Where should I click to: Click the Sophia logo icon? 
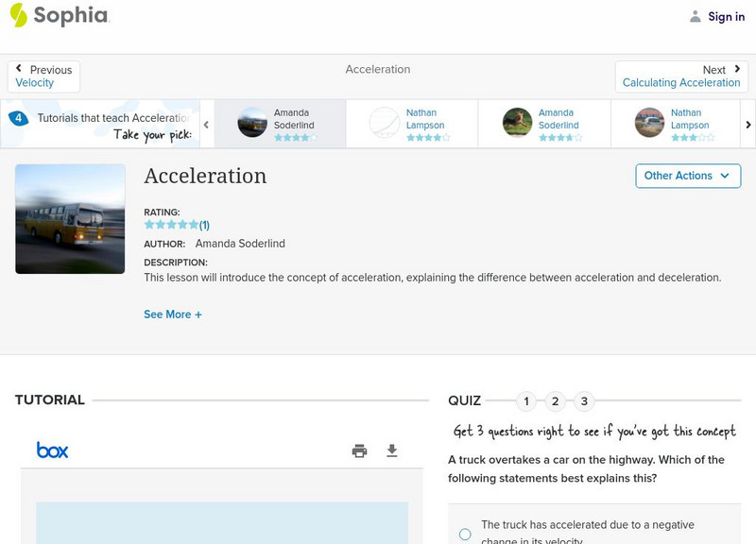(19, 16)
